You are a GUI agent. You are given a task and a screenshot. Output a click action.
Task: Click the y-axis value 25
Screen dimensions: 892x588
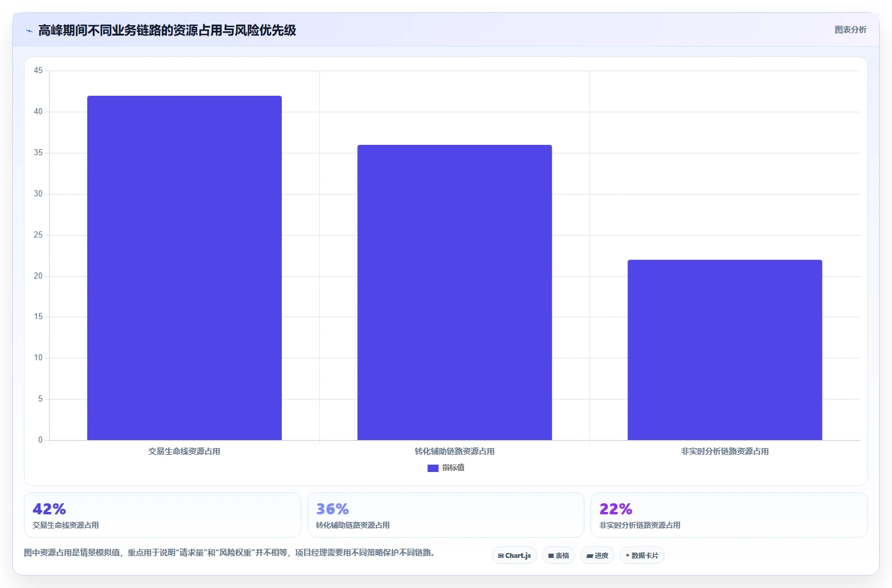38,235
